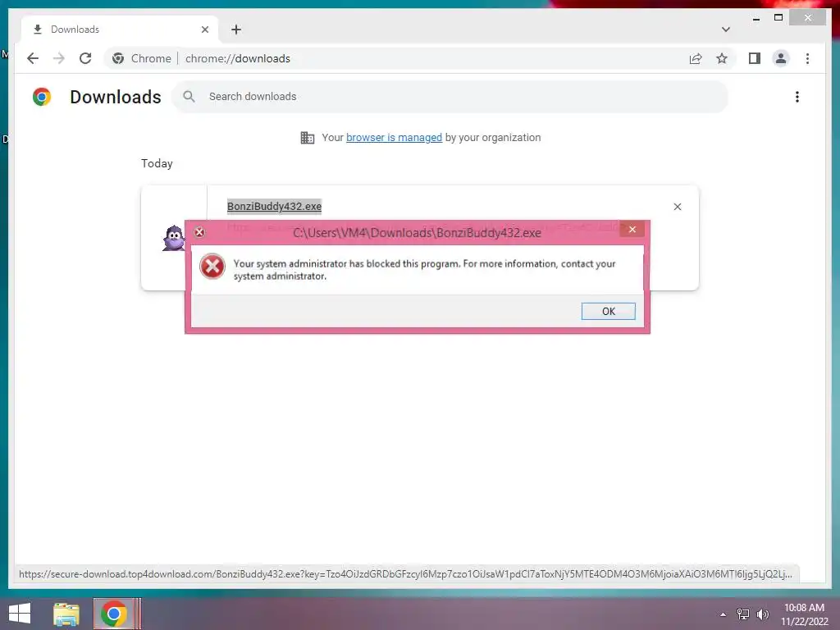Close the Downloads browser tab
840x630 pixels.
(x=204, y=30)
